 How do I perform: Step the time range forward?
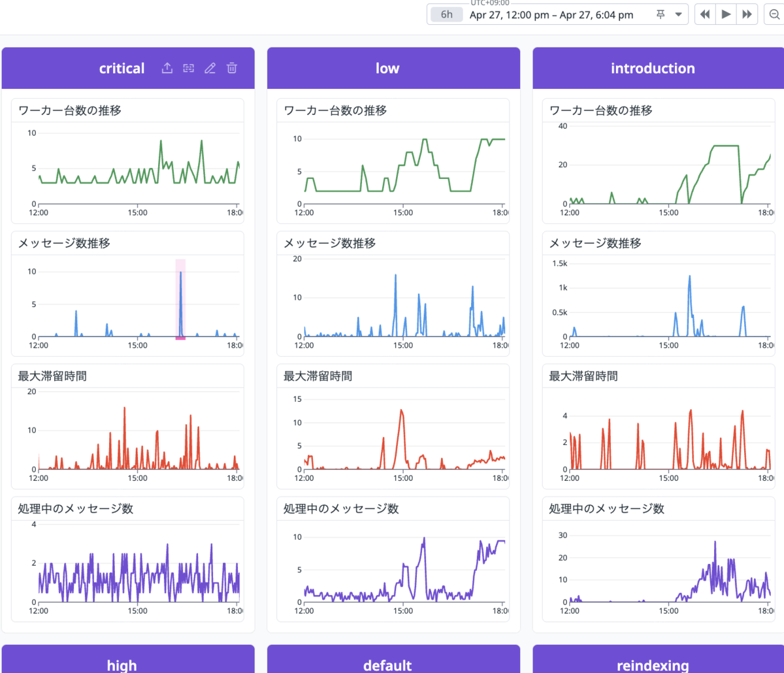(747, 14)
